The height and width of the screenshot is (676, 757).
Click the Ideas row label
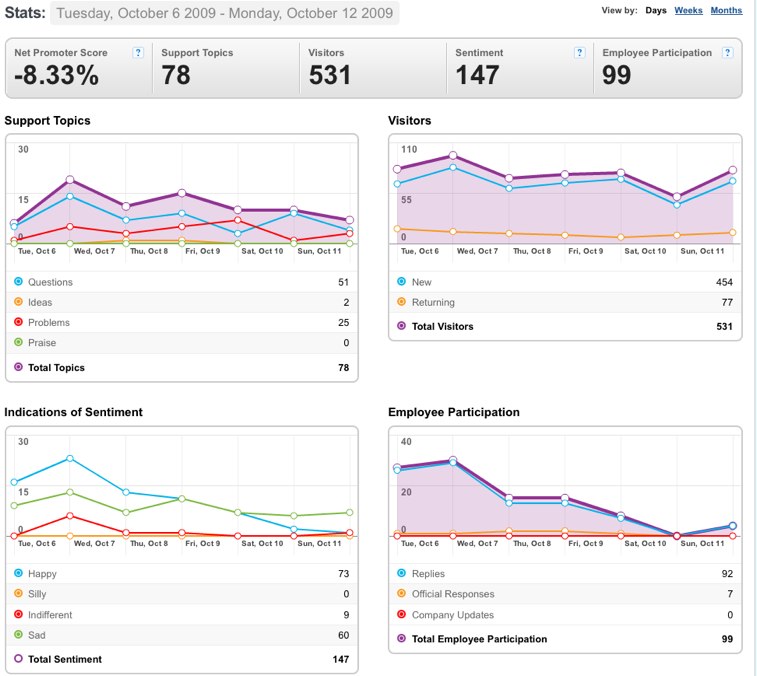click(40, 302)
